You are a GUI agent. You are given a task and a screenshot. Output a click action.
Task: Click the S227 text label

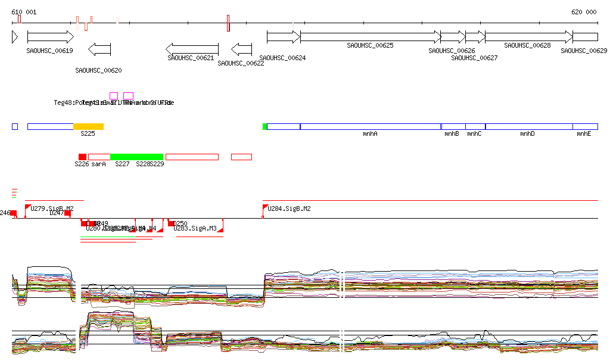tap(122, 164)
